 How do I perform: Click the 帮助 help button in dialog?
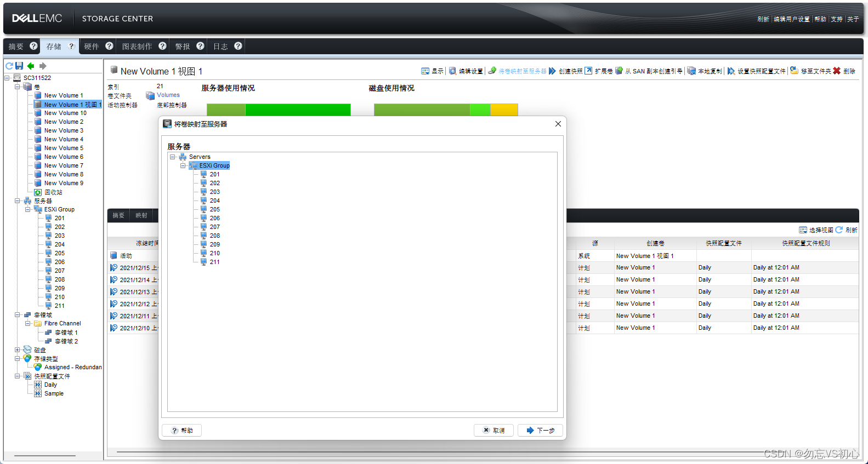pyautogui.click(x=182, y=431)
